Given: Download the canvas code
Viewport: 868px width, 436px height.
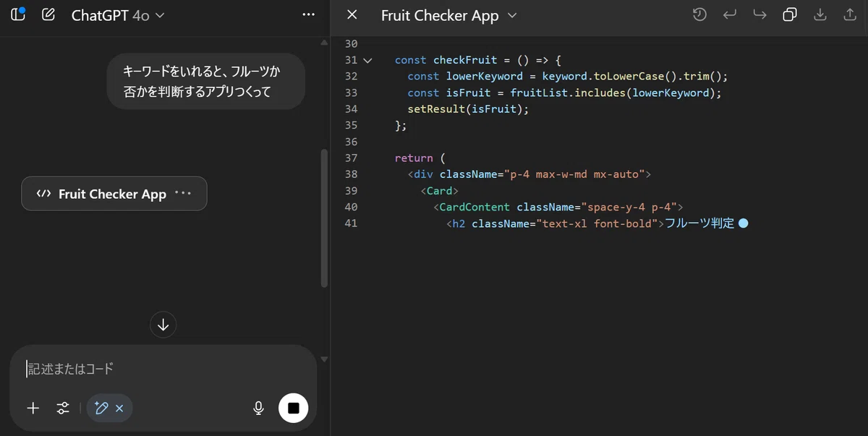Looking at the screenshot, I should pyautogui.click(x=820, y=14).
